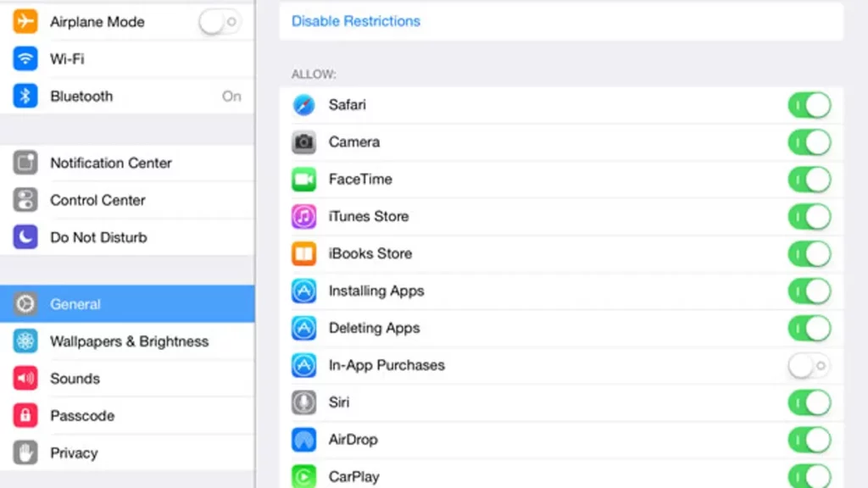Tap the Installing Apps App Store icon
Viewport: 868px width, 488px height.
[x=304, y=291]
